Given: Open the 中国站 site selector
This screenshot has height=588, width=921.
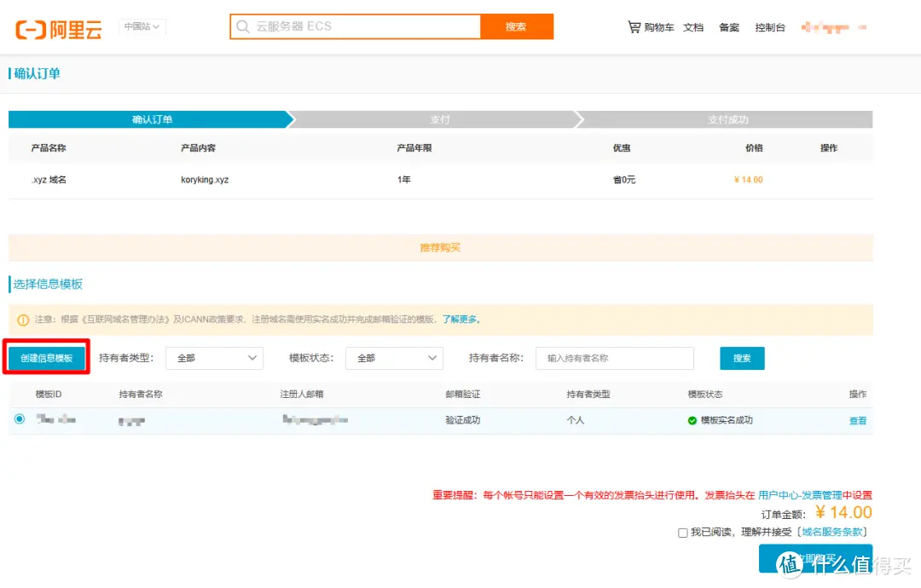Looking at the screenshot, I should click(141, 26).
